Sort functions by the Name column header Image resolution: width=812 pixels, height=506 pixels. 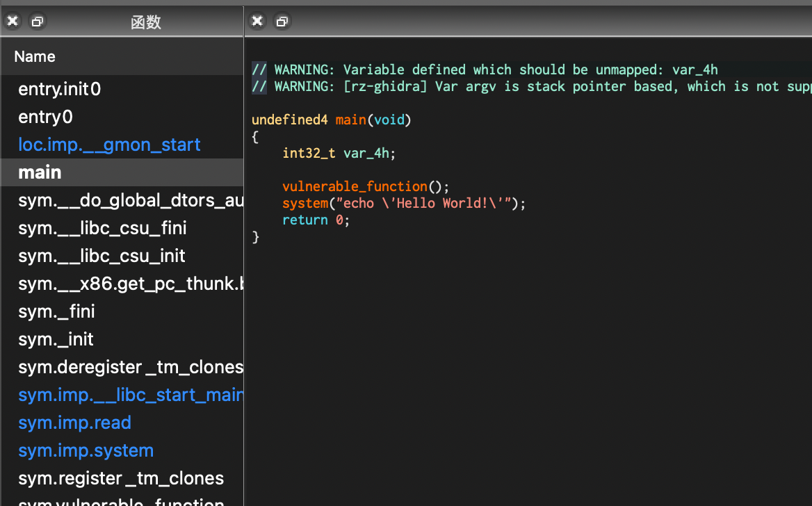pos(35,57)
